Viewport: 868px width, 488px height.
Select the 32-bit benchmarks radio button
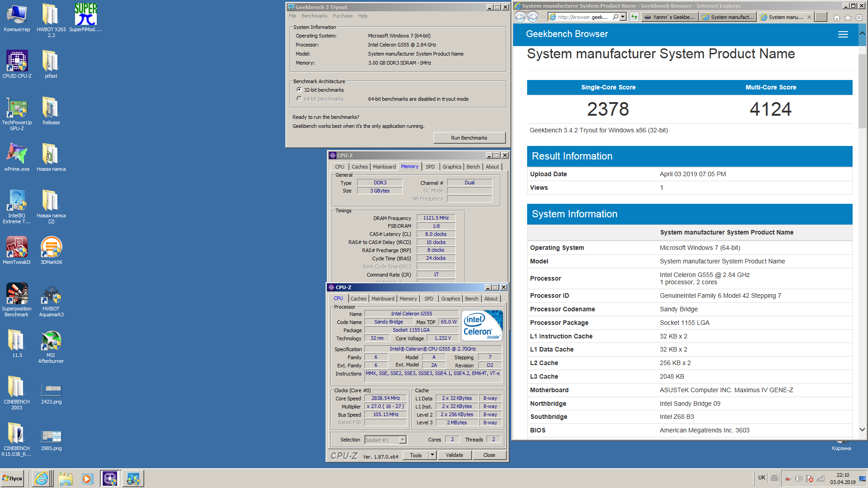click(299, 90)
